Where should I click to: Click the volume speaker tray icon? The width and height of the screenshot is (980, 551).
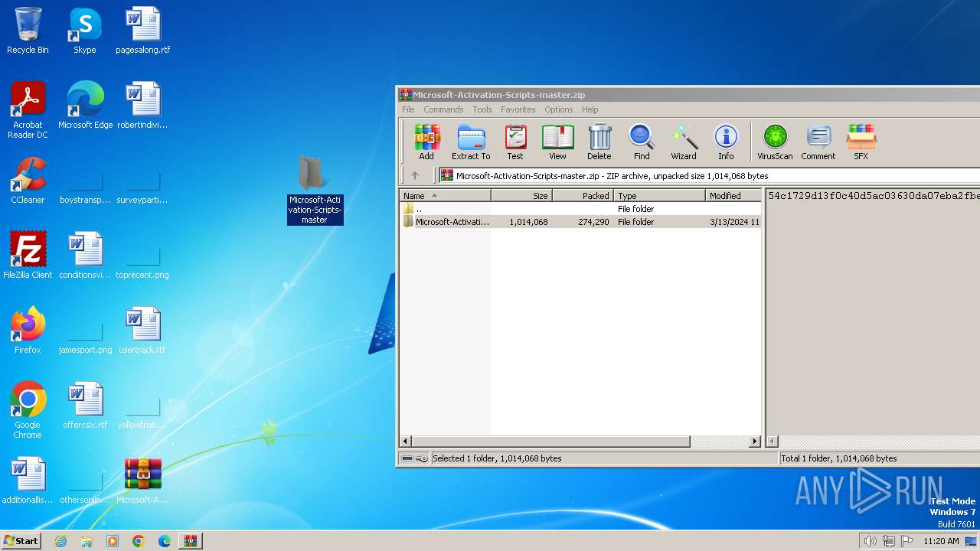[x=870, y=541]
